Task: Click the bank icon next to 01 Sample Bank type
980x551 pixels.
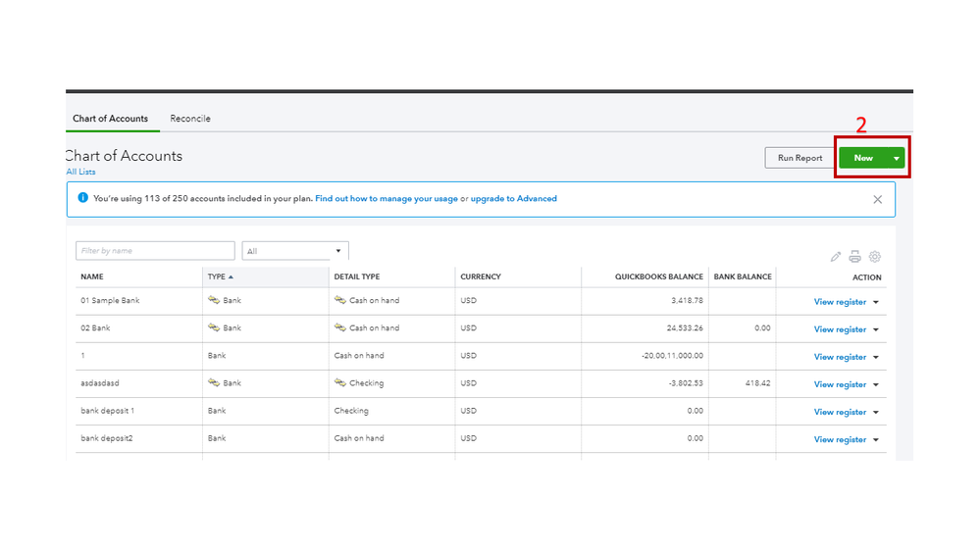Action: (x=214, y=300)
